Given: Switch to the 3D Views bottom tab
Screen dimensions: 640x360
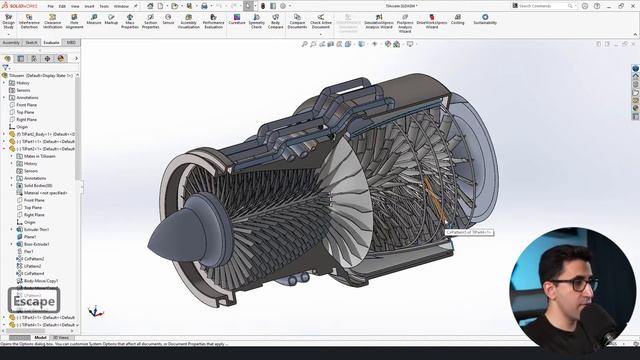Looking at the screenshot, I should pyautogui.click(x=61, y=338).
